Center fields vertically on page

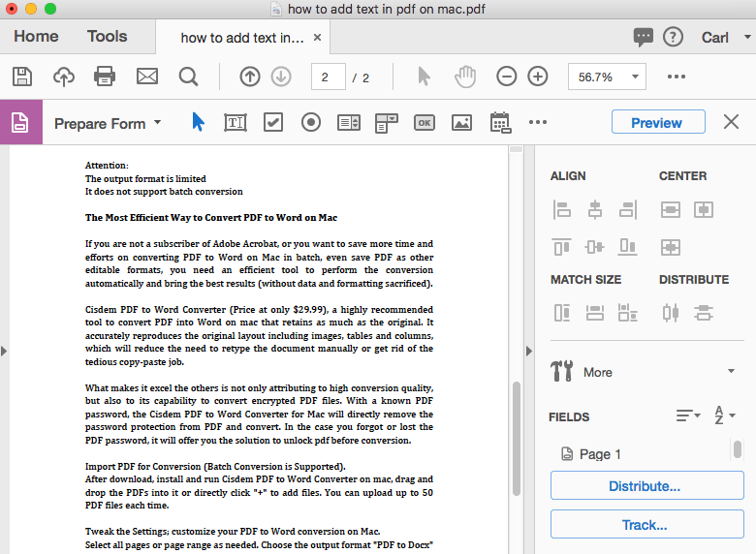670,210
